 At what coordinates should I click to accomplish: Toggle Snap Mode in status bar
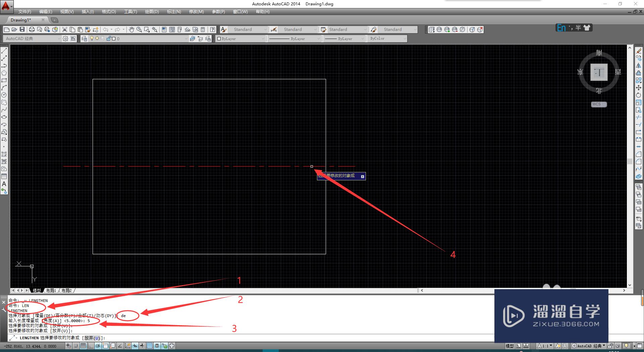(76, 346)
